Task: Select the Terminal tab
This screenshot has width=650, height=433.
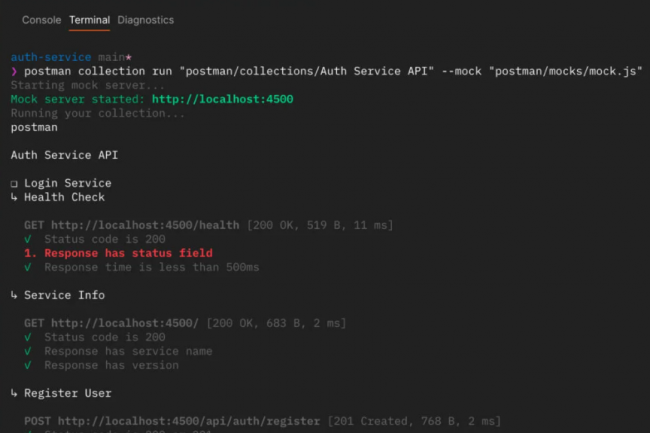Action: pyautogui.click(x=89, y=20)
